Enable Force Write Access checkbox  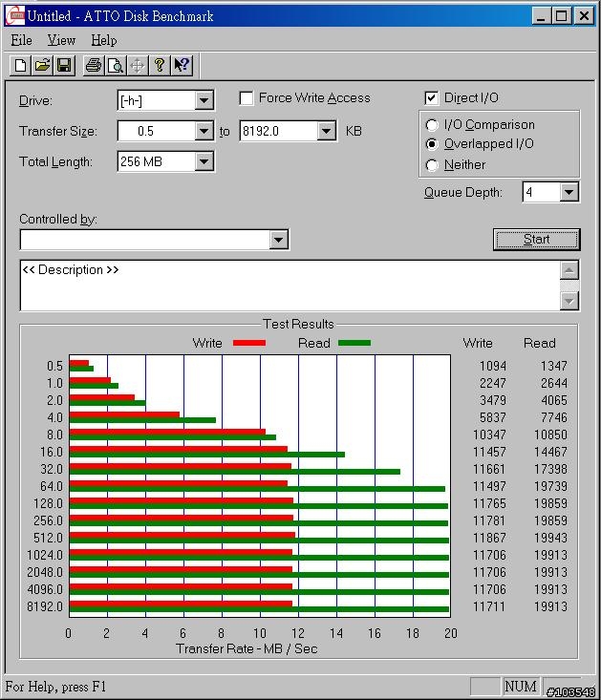coord(246,98)
